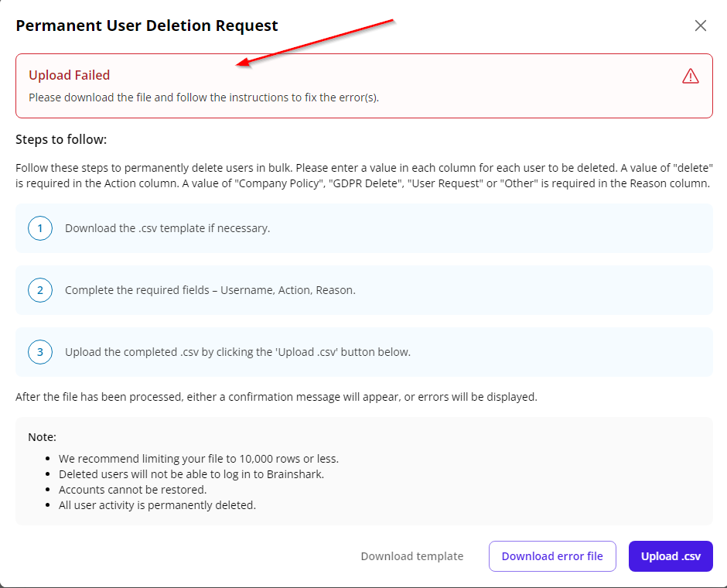Screen dimensions: 727x588
Task: Click 'Accounts cannot be restored' note
Action: [132, 490]
